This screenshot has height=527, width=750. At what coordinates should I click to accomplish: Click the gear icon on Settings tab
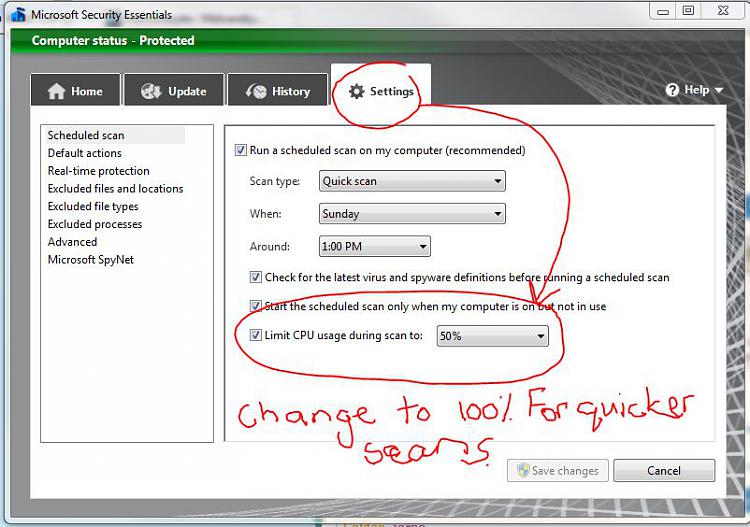point(356,91)
